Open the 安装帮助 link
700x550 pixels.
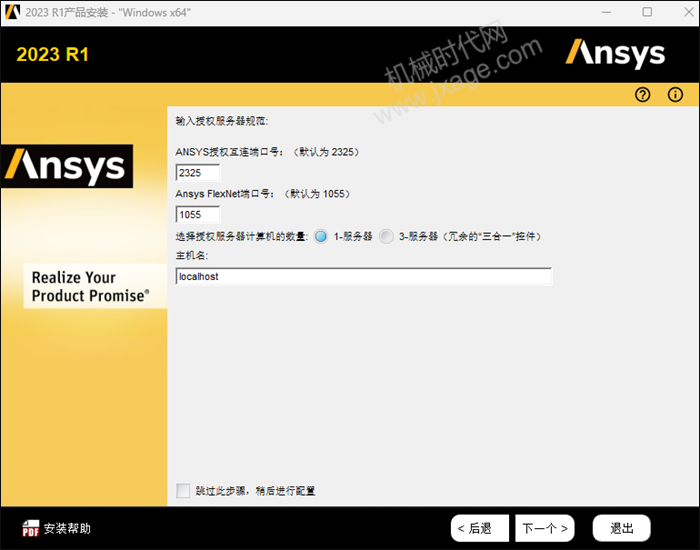point(67,529)
